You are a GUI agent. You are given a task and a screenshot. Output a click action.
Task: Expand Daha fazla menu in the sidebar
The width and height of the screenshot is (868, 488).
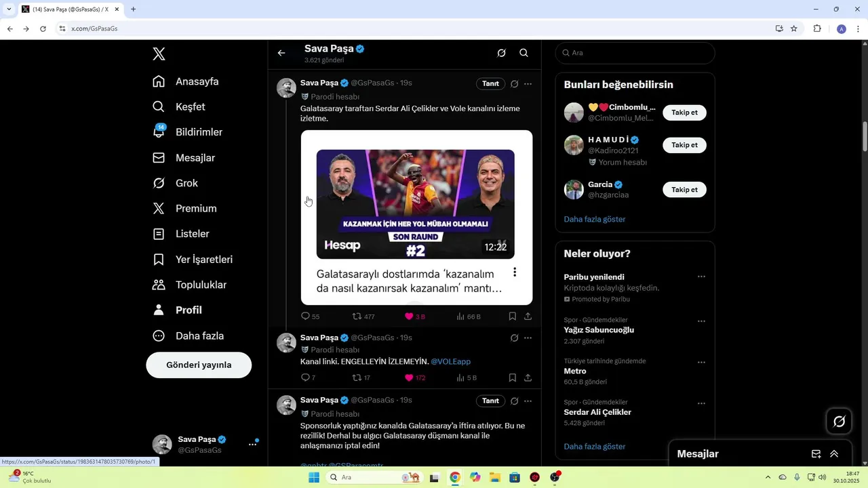coord(189,335)
